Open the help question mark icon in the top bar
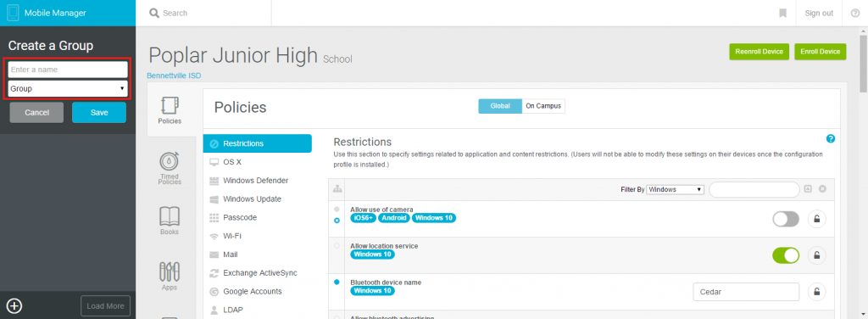This screenshot has width=868, height=319. click(854, 13)
